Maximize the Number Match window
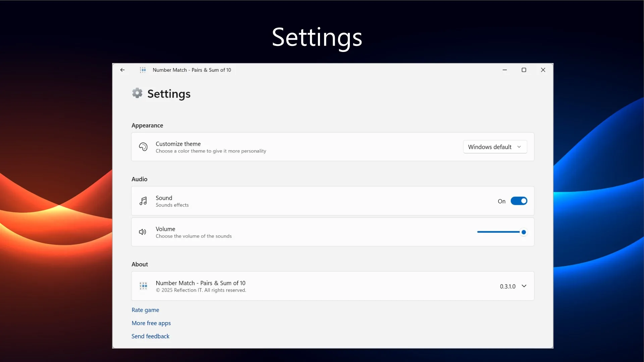Image resolution: width=644 pixels, height=362 pixels. [x=524, y=70]
